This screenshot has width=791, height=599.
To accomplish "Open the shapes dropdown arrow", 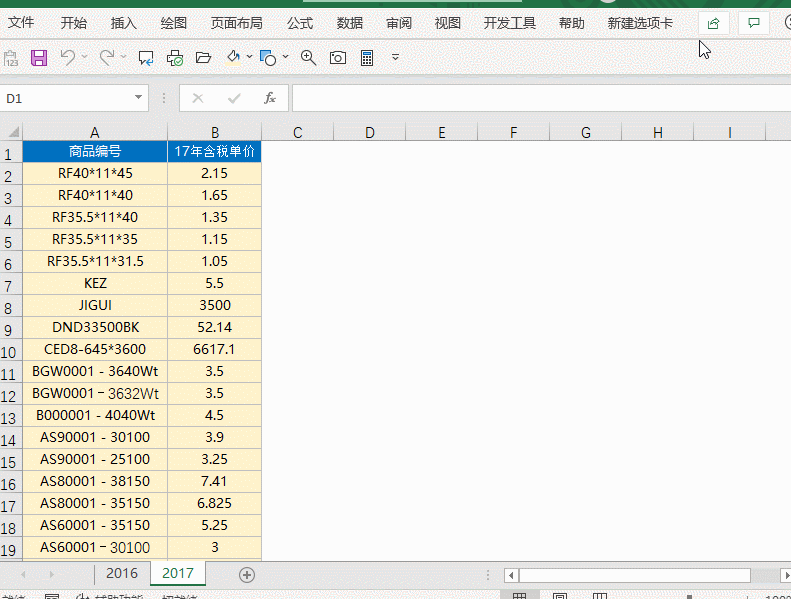I will (286, 57).
